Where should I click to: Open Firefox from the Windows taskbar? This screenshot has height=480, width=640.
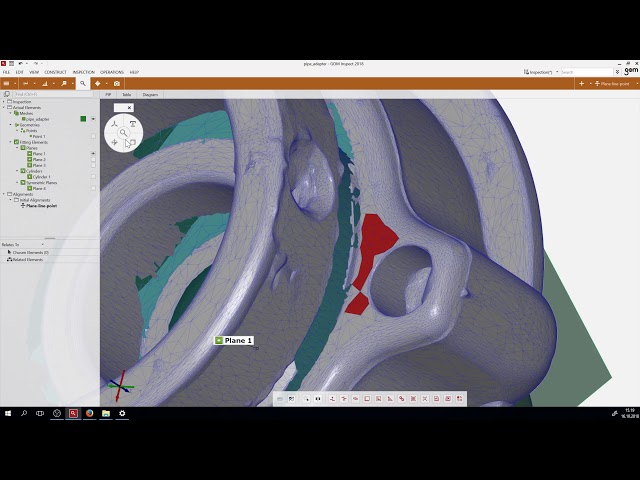coord(89,413)
